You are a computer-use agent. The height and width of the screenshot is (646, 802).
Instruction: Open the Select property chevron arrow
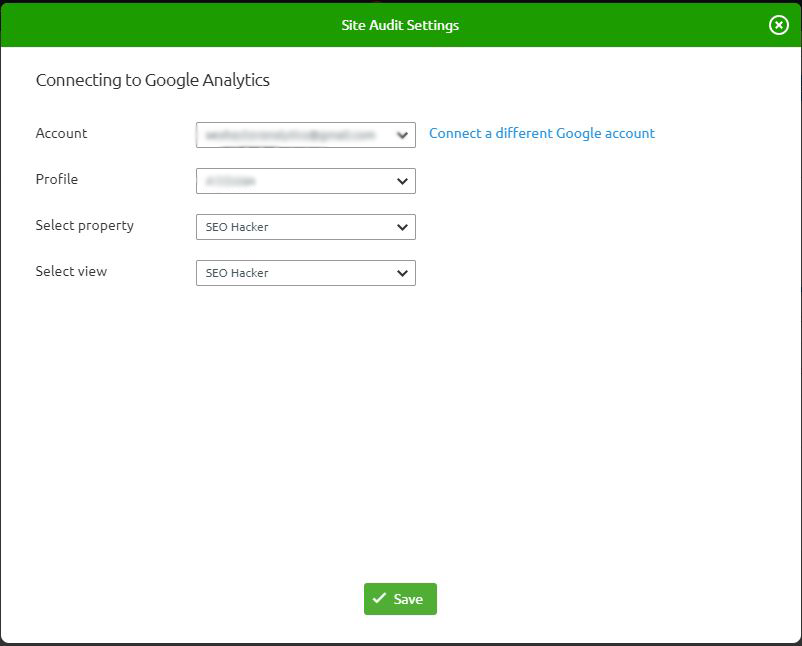402,227
